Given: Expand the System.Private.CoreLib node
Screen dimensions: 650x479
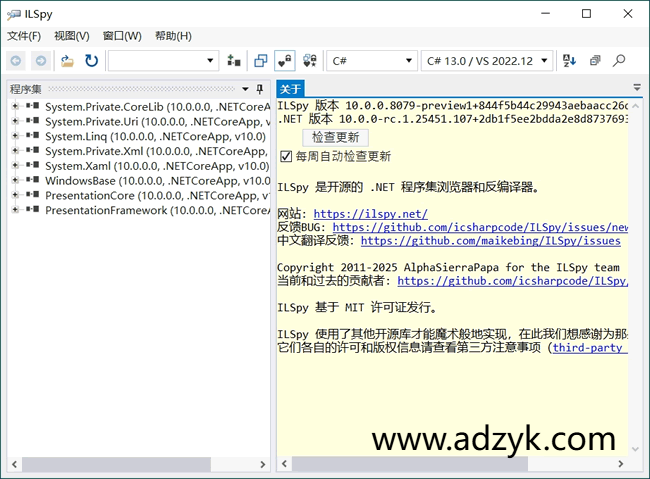Looking at the screenshot, I should 15,106.
